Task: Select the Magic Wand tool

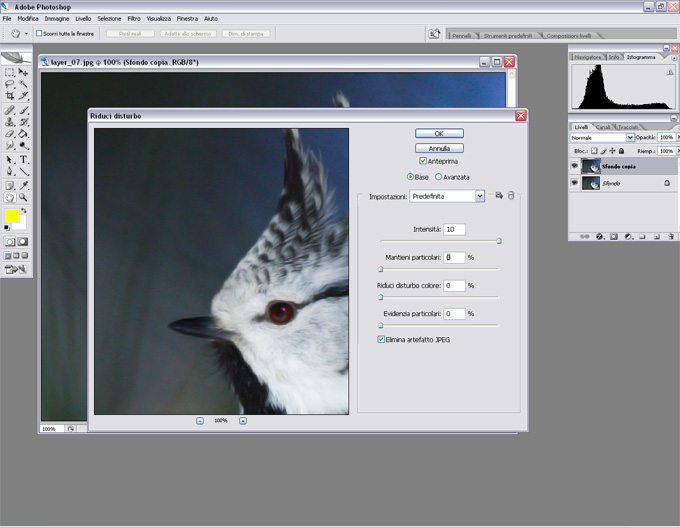Action: [23, 84]
